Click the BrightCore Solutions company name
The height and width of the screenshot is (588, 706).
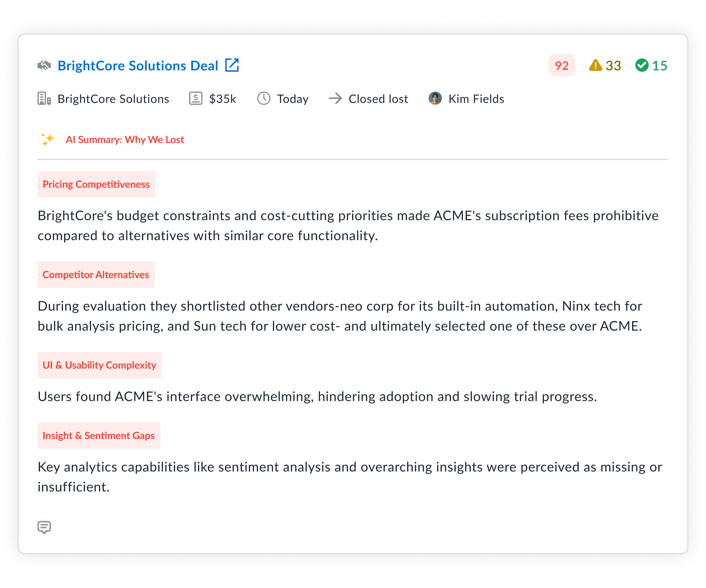pos(113,99)
